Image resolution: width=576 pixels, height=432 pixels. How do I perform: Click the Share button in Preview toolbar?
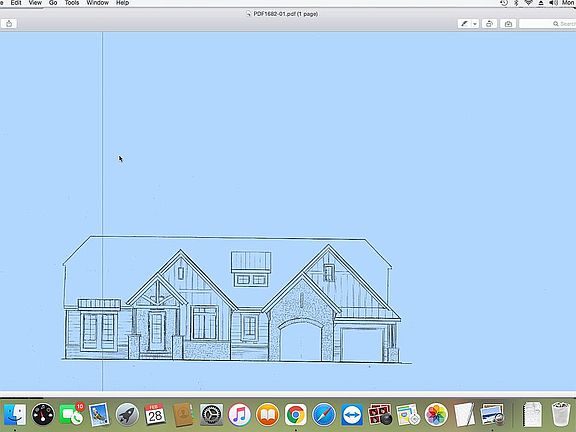[x=9, y=24]
